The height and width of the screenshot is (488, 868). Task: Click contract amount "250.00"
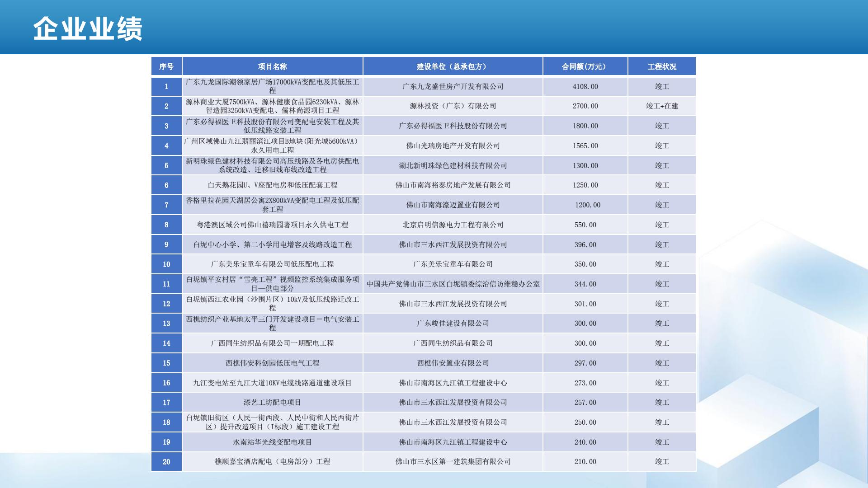click(x=585, y=422)
